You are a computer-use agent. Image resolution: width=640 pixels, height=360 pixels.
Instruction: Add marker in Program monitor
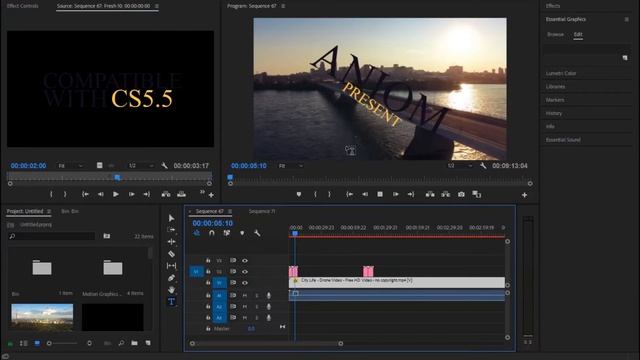[299, 195]
